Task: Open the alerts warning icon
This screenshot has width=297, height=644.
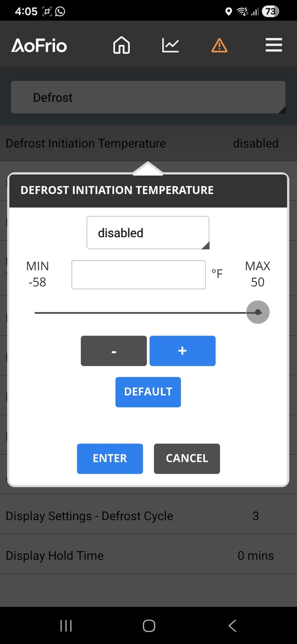Action: coord(219,45)
